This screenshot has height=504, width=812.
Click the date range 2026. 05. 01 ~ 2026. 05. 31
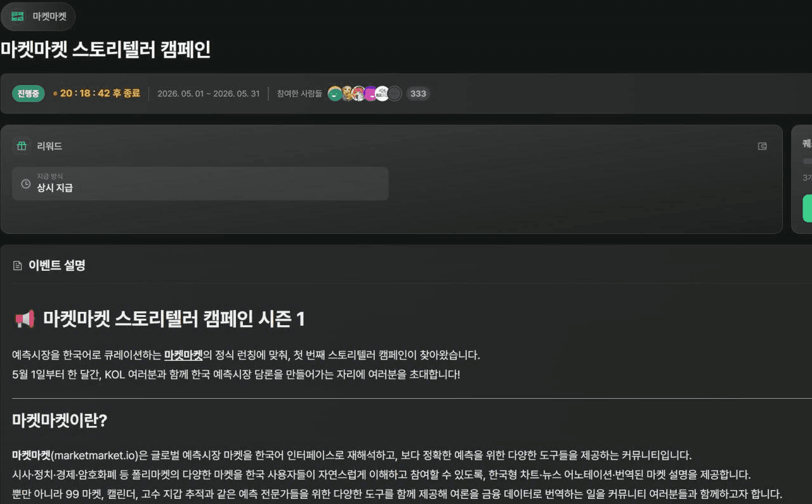point(209,94)
